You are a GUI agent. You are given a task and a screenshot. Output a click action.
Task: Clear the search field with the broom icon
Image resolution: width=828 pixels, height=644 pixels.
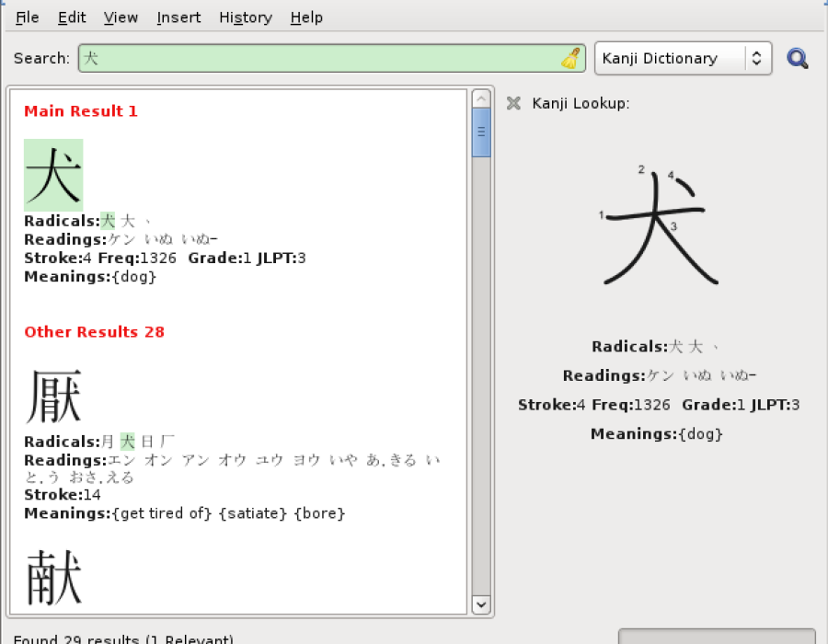pos(570,58)
